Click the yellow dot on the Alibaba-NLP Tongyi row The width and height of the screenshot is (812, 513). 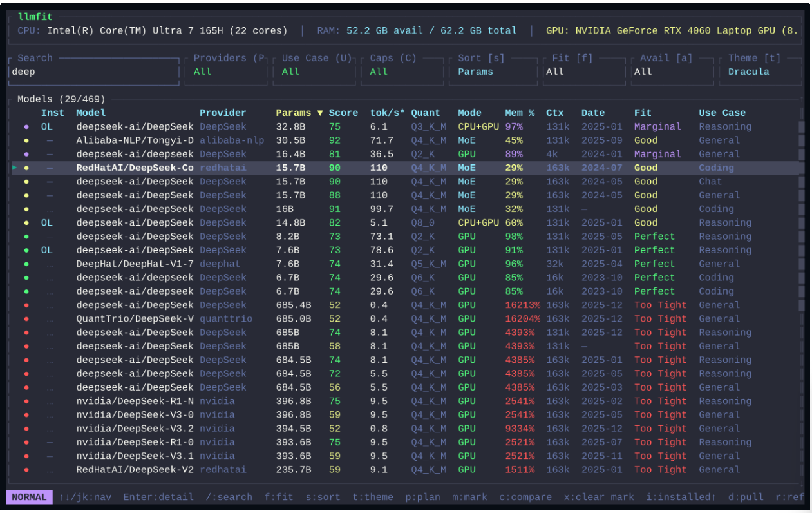tap(26, 140)
